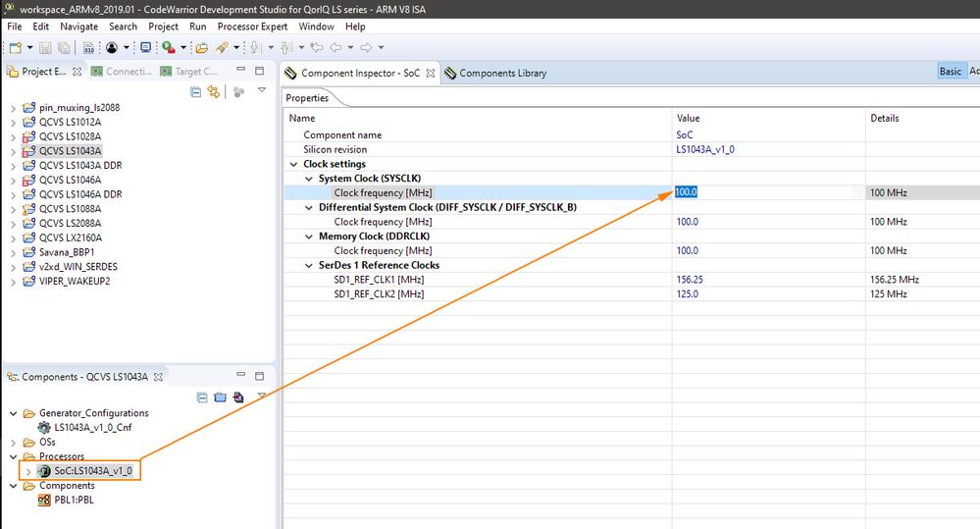Screen dimensions: 980x529
Task: Open the Window menu
Action: (x=316, y=26)
